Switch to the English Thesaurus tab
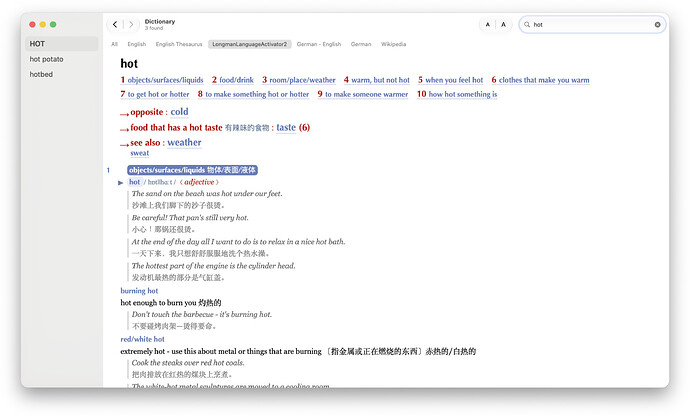 point(179,44)
